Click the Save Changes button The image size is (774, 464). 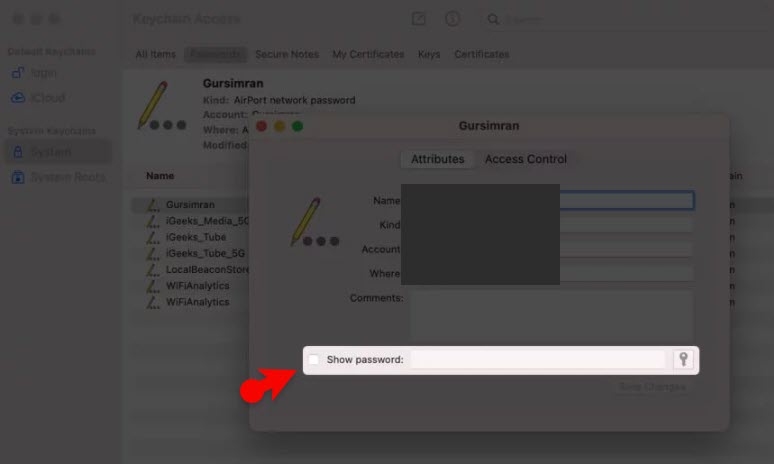651,387
